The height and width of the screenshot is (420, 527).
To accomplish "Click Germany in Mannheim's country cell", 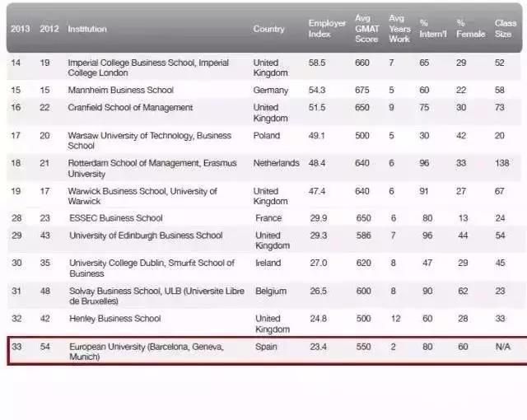I will (271, 91).
